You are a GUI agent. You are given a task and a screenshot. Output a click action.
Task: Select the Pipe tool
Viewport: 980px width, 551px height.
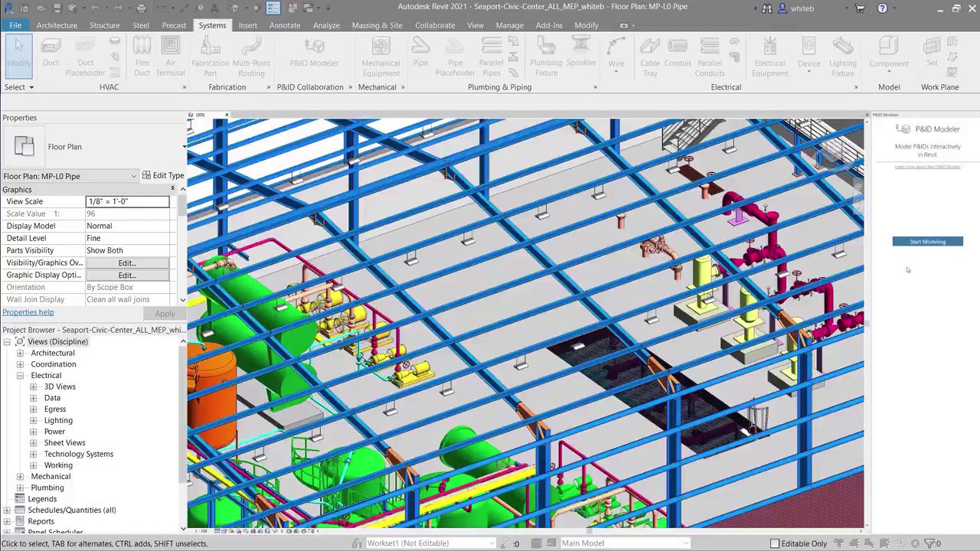click(x=420, y=54)
